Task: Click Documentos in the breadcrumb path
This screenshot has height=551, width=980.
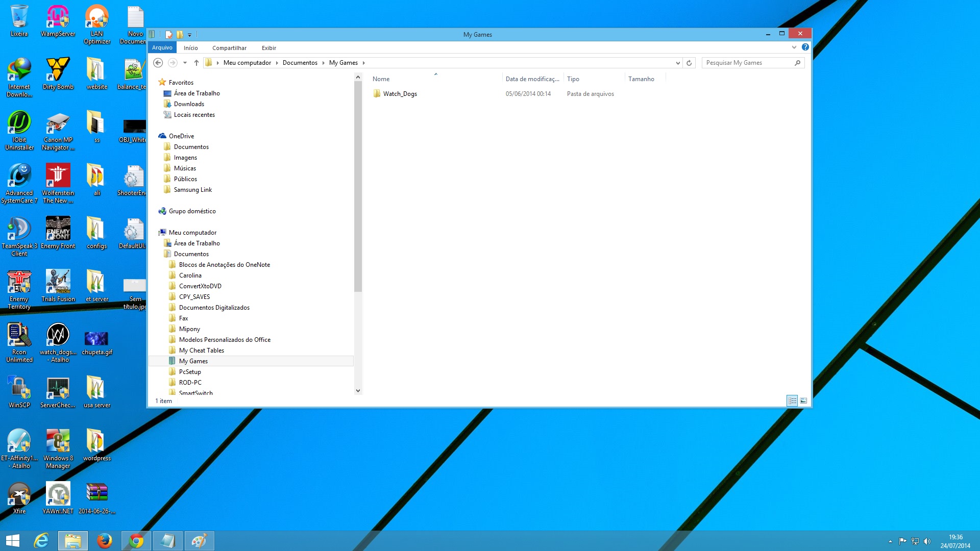Action: (x=300, y=63)
